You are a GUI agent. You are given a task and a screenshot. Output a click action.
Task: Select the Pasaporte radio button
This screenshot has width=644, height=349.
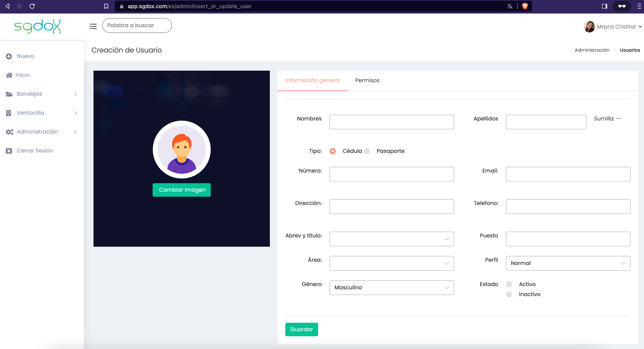(x=367, y=151)
